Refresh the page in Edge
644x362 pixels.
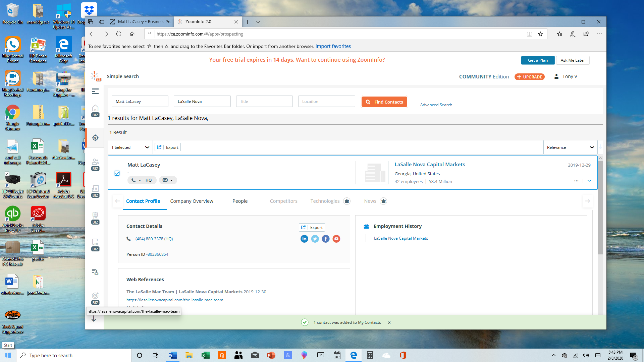coord(119,34)
